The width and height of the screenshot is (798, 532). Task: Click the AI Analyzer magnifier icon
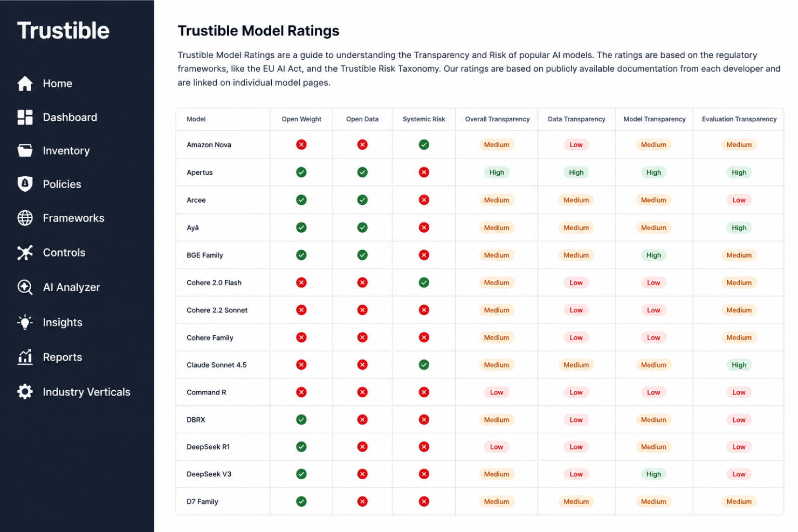(x=25, y=287)
